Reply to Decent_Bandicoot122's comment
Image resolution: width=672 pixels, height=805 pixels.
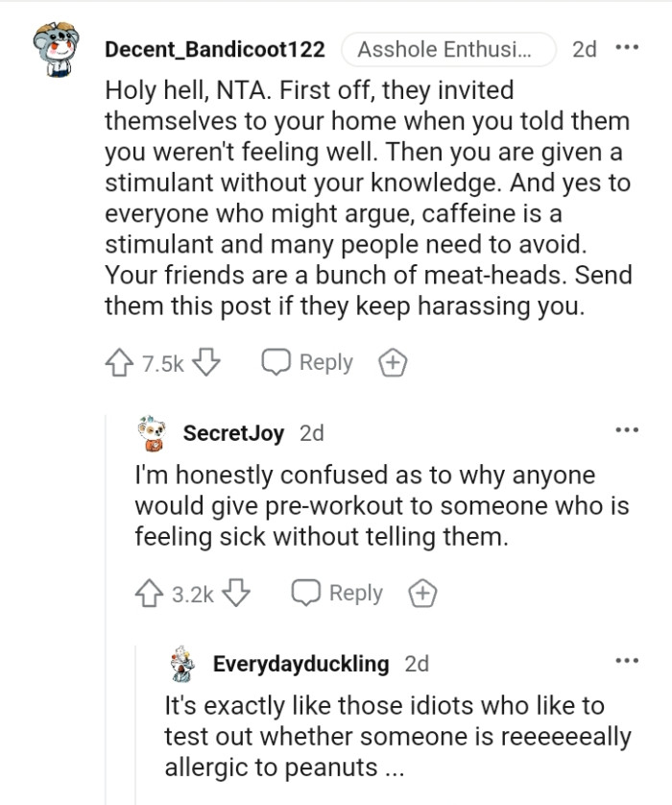tap(308, 363)
